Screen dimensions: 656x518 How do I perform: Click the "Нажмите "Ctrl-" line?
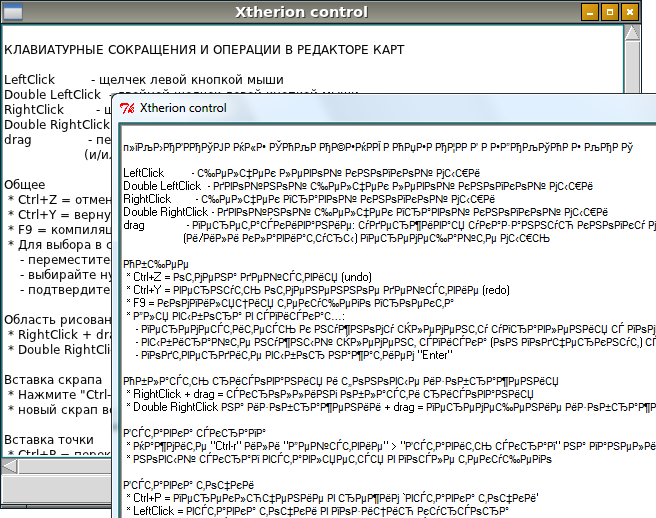tap(60, 395)
